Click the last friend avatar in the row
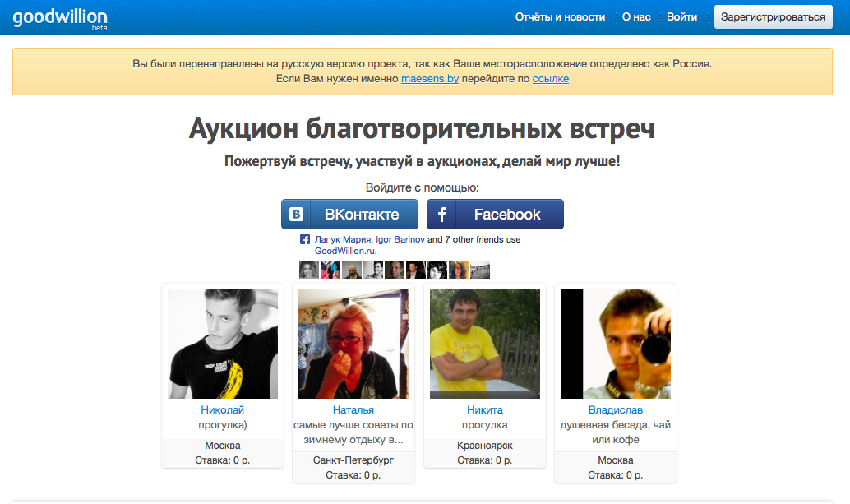 click(480, 270)
